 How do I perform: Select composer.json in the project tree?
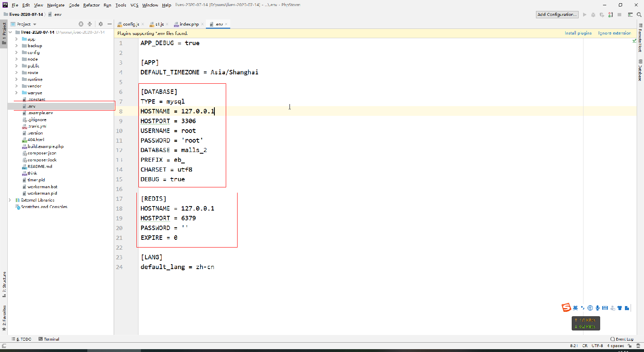42,153
